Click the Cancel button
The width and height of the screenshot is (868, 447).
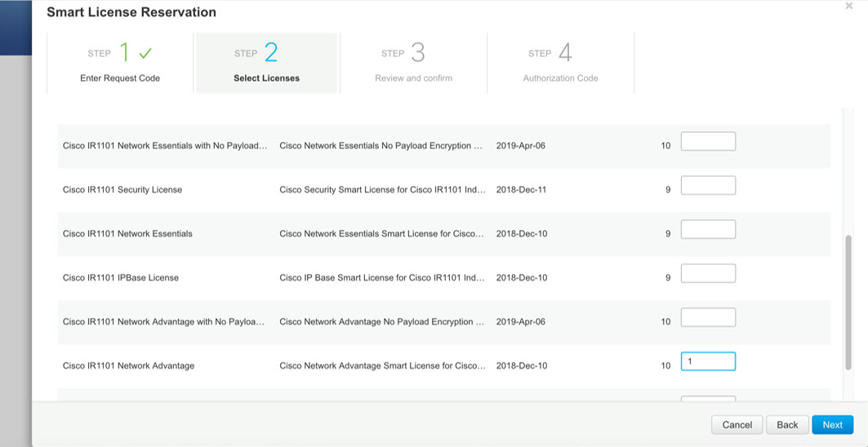tap(737, 425)
